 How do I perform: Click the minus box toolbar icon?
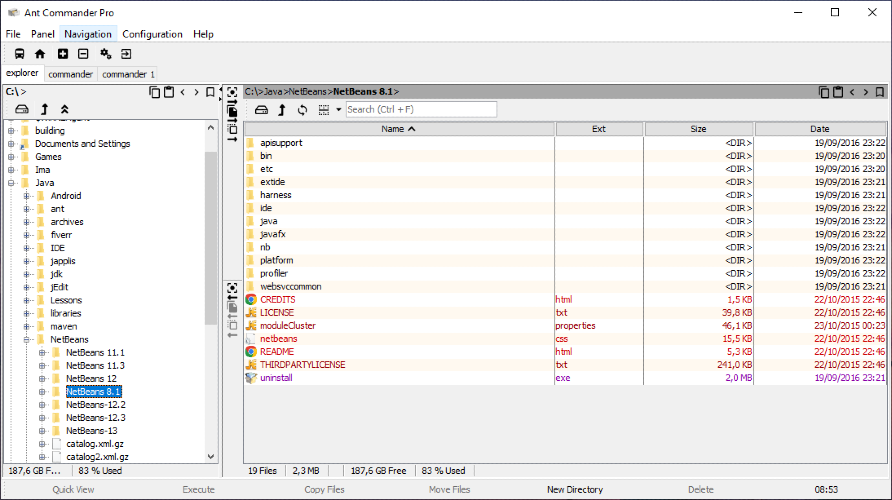[83, 54]
